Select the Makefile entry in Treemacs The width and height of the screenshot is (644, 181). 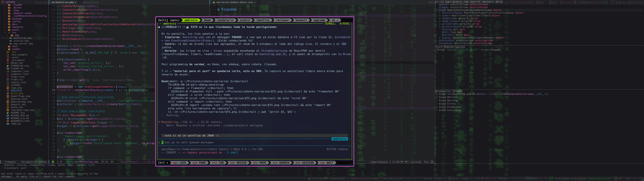coord(16,91)
